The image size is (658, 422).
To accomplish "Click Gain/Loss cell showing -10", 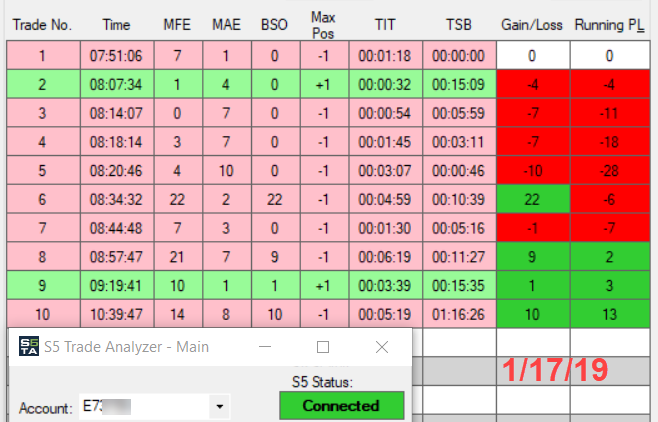I will pyautogui.click(x=533, y=171).
